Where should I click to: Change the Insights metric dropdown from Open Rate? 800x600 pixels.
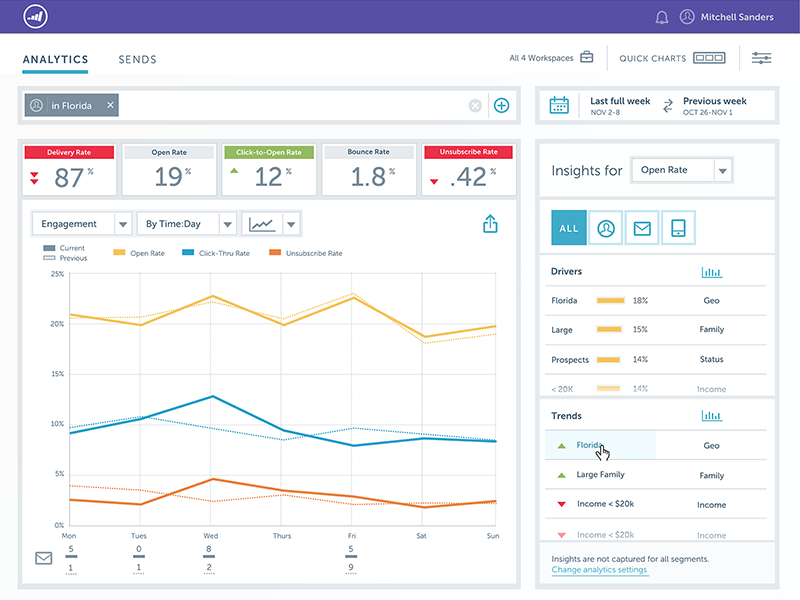tap(681, 170)
